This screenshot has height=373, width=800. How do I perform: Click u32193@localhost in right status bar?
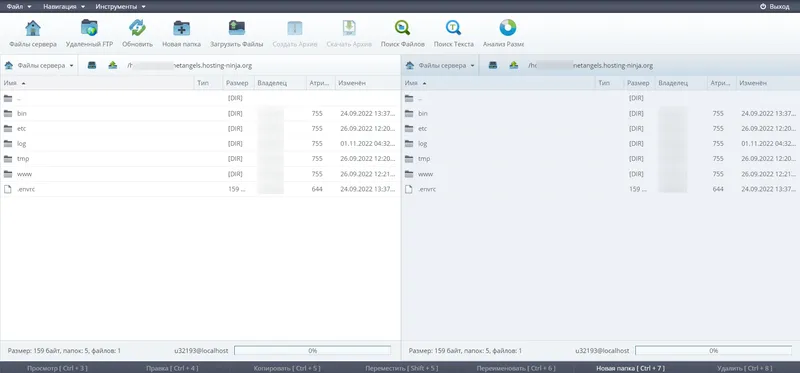coord(602,351)
